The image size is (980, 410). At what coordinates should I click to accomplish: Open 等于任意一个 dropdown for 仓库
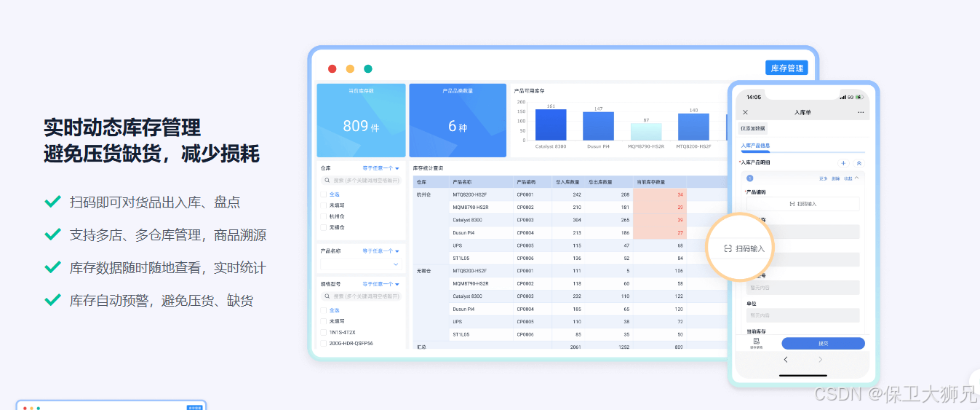click(x=381, y=168)
